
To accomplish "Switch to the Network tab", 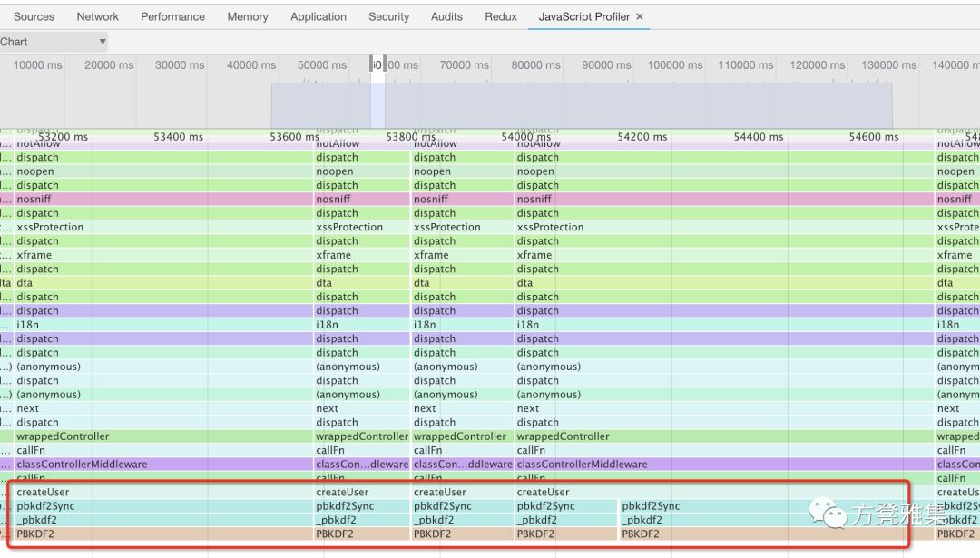I will pos(97,17).
